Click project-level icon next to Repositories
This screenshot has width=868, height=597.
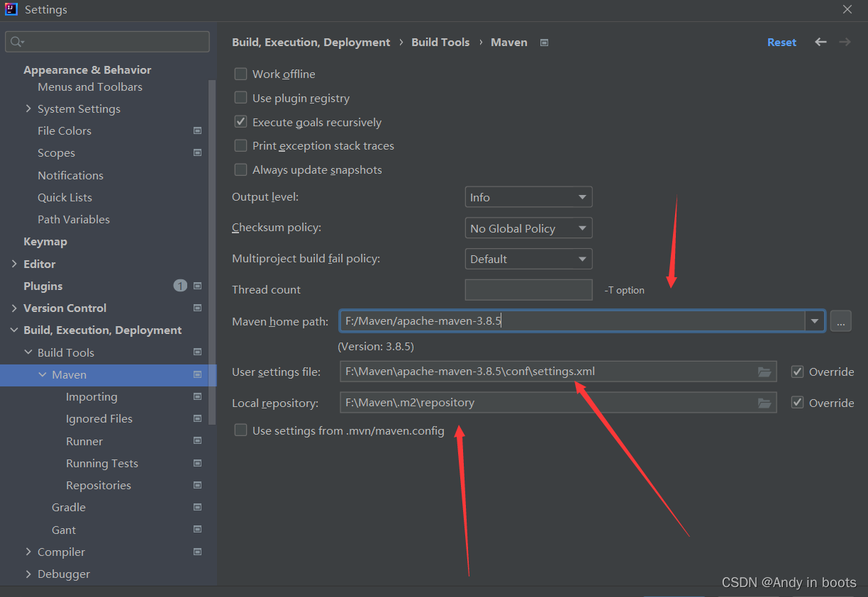pos(197,485)
